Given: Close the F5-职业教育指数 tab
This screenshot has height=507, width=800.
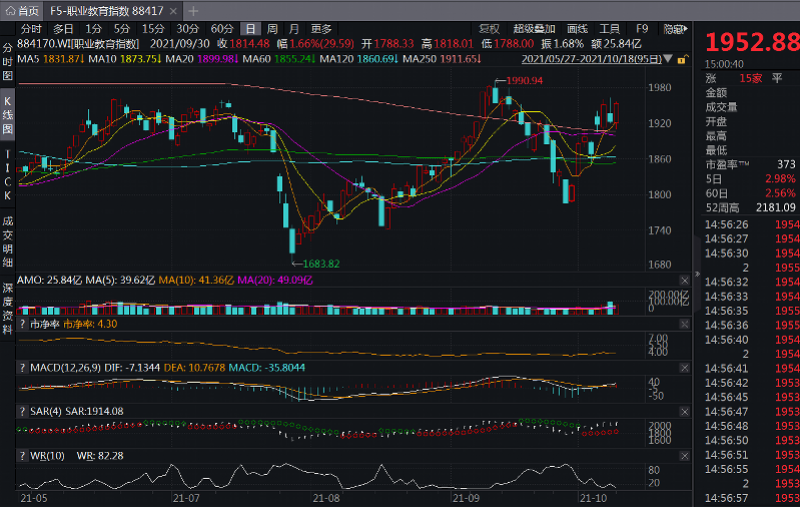Looking at the screenshot, I should click(x=173, y=11).
